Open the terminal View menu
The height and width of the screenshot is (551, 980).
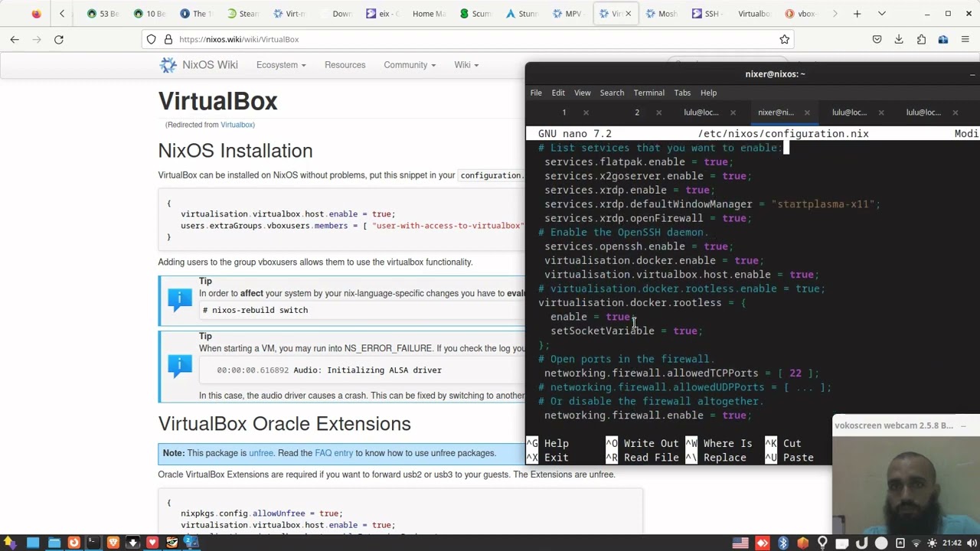pyautogui.click(x=582, y=93)
